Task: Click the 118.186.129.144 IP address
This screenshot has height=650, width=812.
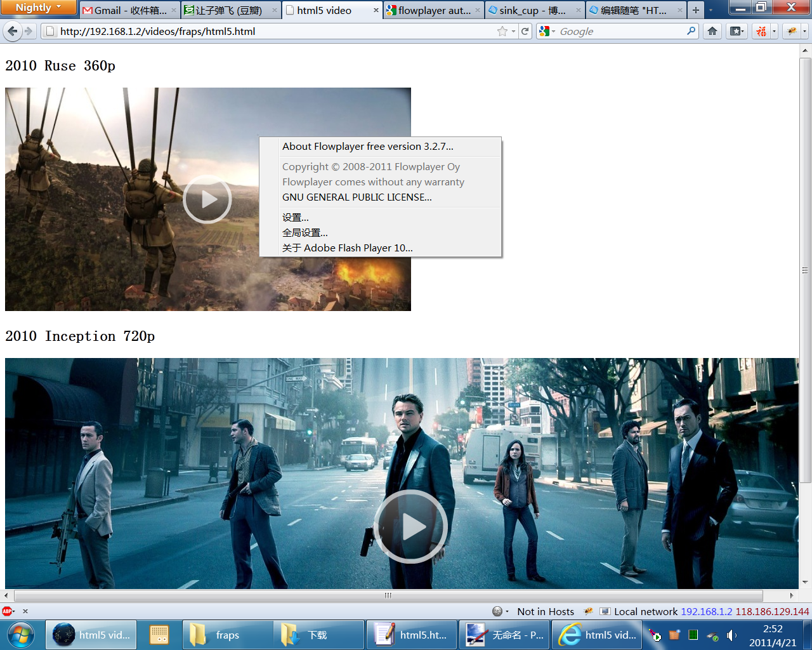Action: pyautogui.click(x=772, y=612)
